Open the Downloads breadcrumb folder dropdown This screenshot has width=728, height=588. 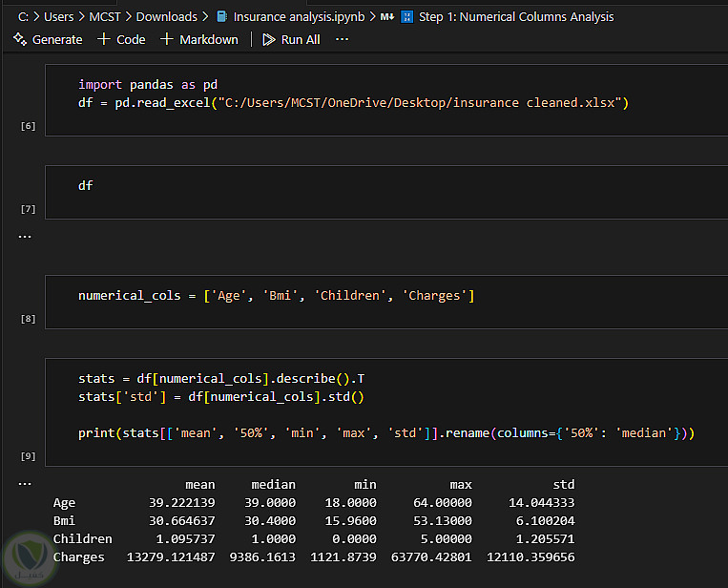pyautogui.click(x=167, y=16)
